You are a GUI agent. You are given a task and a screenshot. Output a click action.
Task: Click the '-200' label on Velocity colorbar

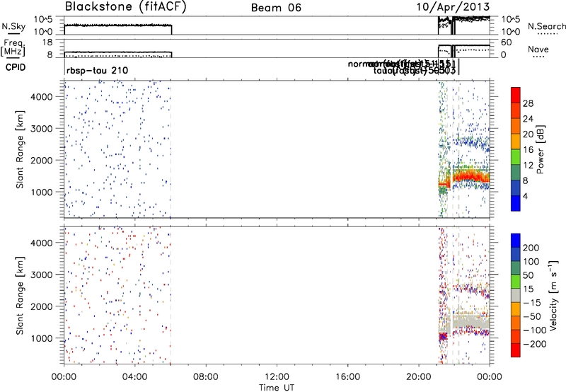[534, 344]
